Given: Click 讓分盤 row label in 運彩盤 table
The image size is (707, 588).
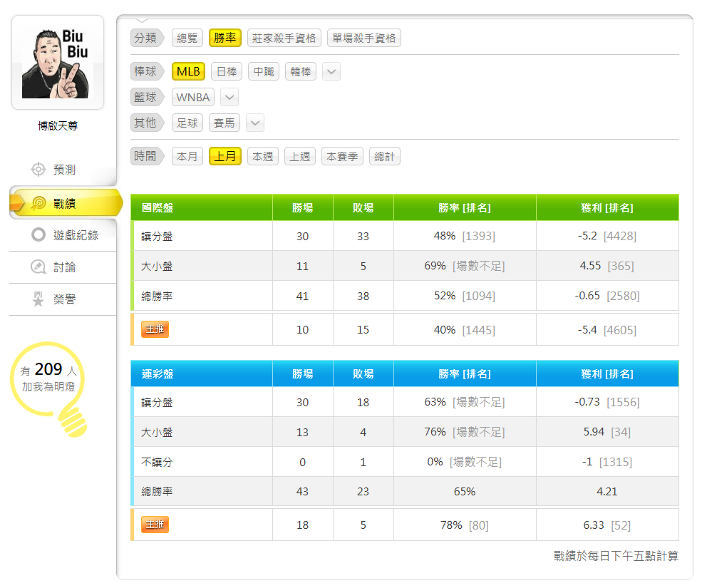Looking at the screenshot, I should (x=157, y=402).
